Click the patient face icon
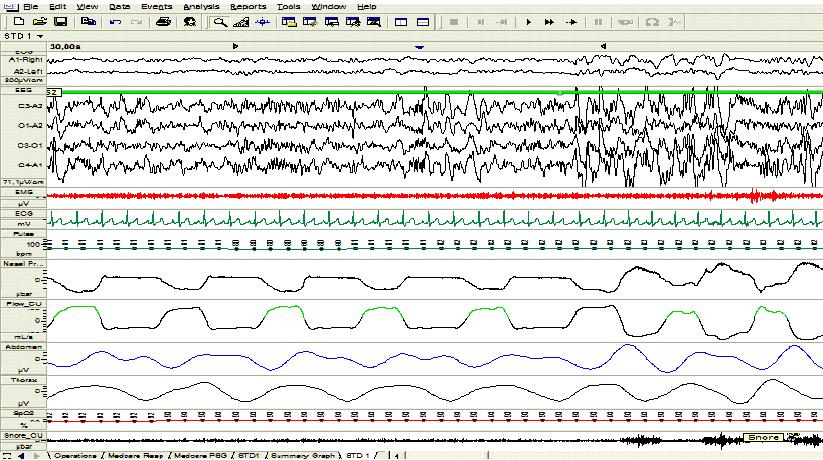The image size is (823, 460). pos(189,22)
